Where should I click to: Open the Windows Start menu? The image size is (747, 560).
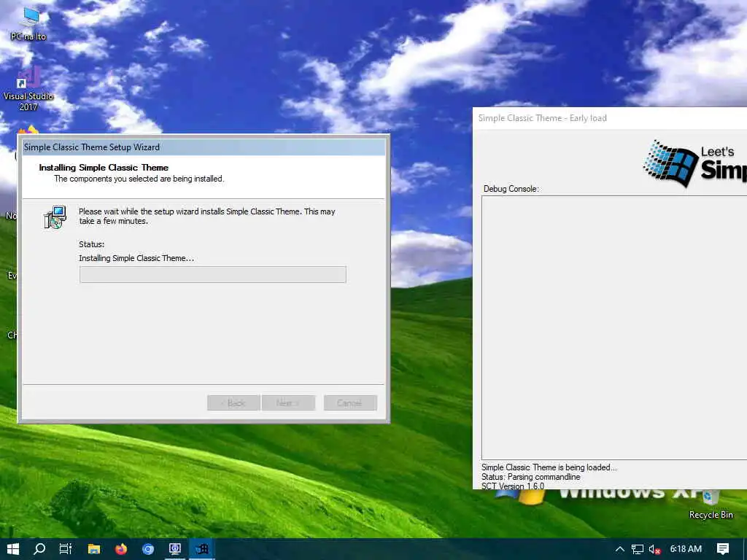[13, 549]
